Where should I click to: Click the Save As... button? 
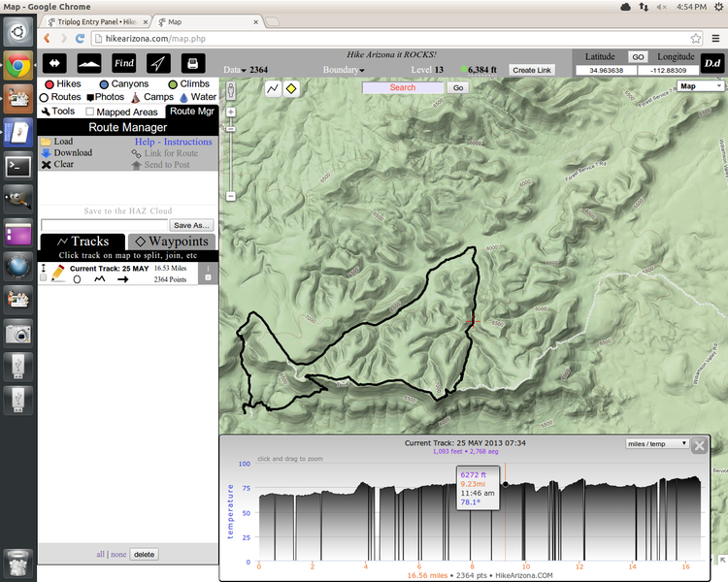click(191, 225)
